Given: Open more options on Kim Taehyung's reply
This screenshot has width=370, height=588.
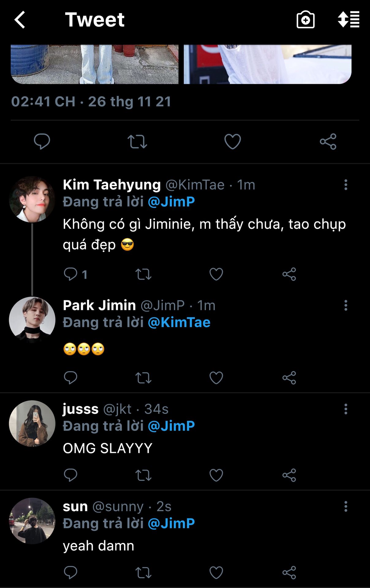Looking at the screenshot, I should 346,185.
